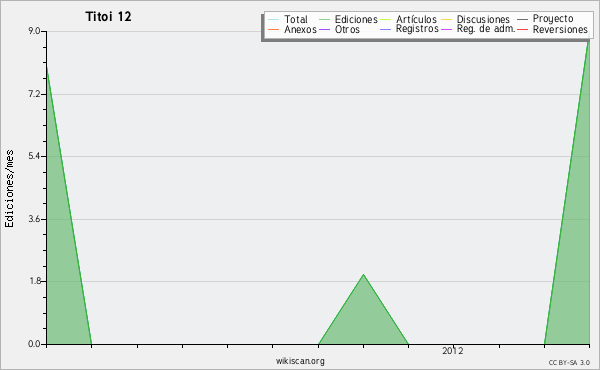Click the 7.2 y-axis value

pyautogui.click(x=34, y=94)
